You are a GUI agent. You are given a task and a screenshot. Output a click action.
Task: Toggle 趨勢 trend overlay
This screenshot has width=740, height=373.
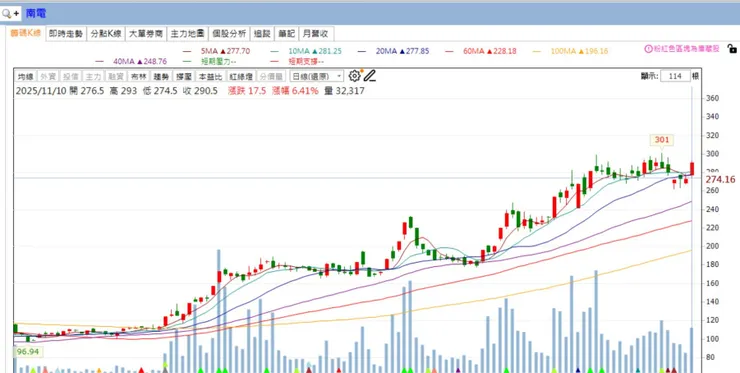(161, 76)
